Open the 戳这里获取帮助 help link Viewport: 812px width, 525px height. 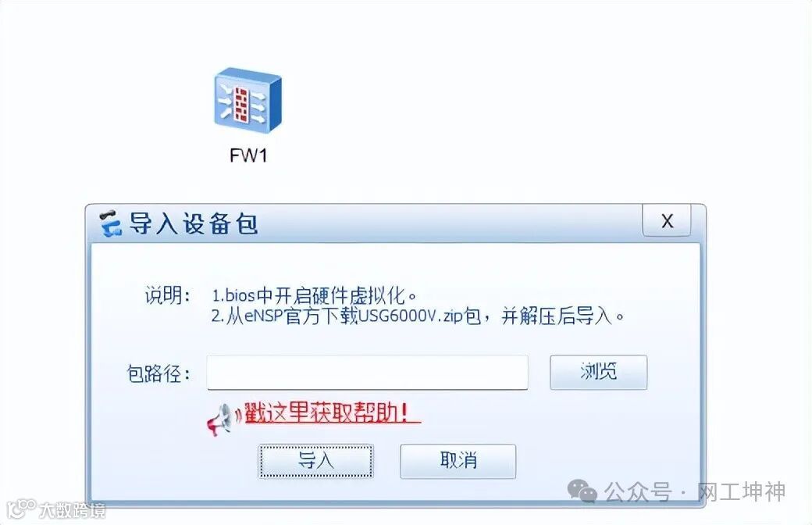click(x=332, y=412)
